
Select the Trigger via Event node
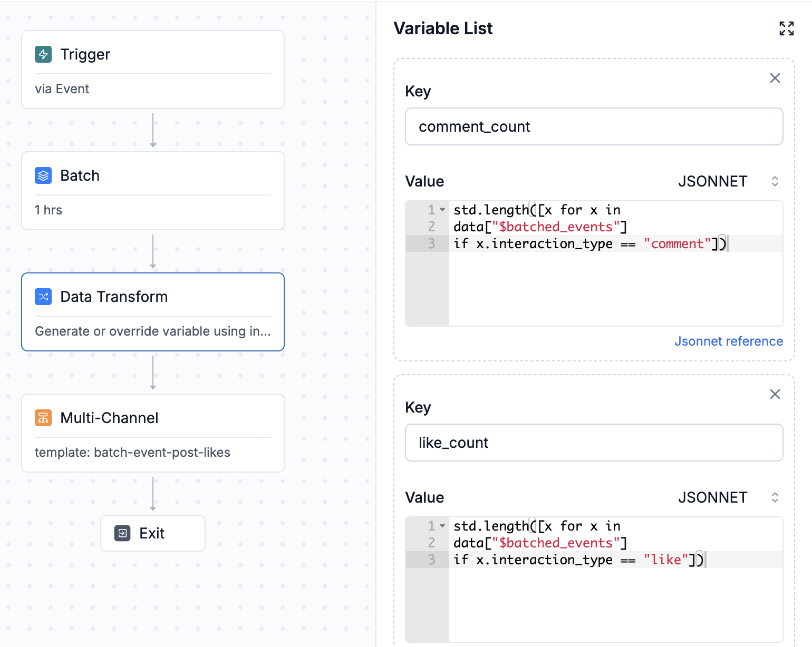pos(153,70)
